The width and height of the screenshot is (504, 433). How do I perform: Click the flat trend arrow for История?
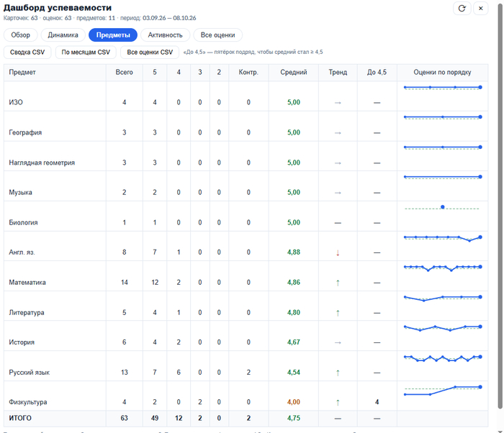click(338, 343)
